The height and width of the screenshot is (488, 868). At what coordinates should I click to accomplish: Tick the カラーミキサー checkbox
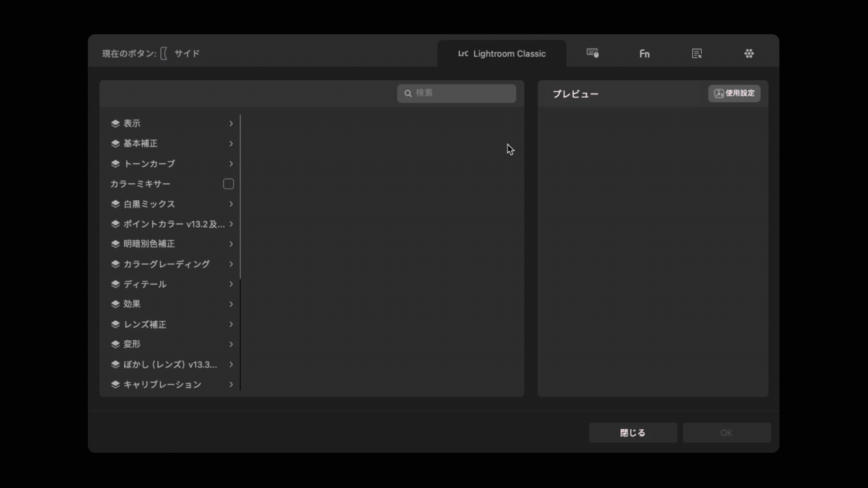click(x=228, y=184)
